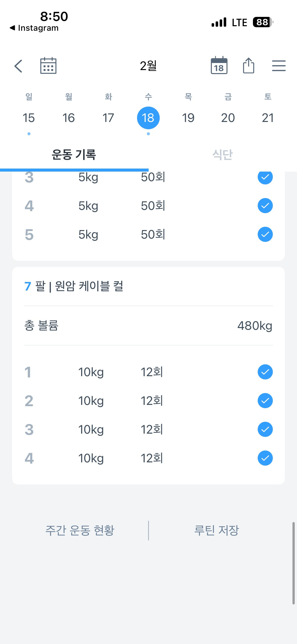Open the monthly calendar view icon
This screenshot has width=297, height=644.
[48, 66]
